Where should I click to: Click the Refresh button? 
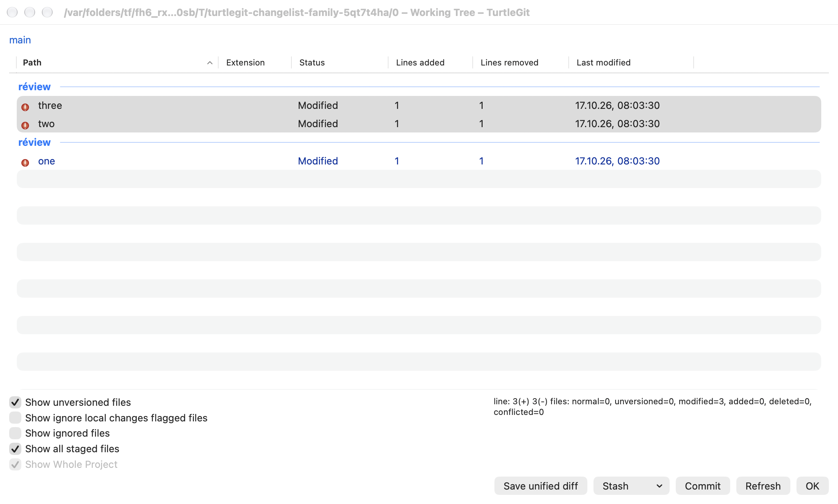pyautogui.click(x=763, y=486)
